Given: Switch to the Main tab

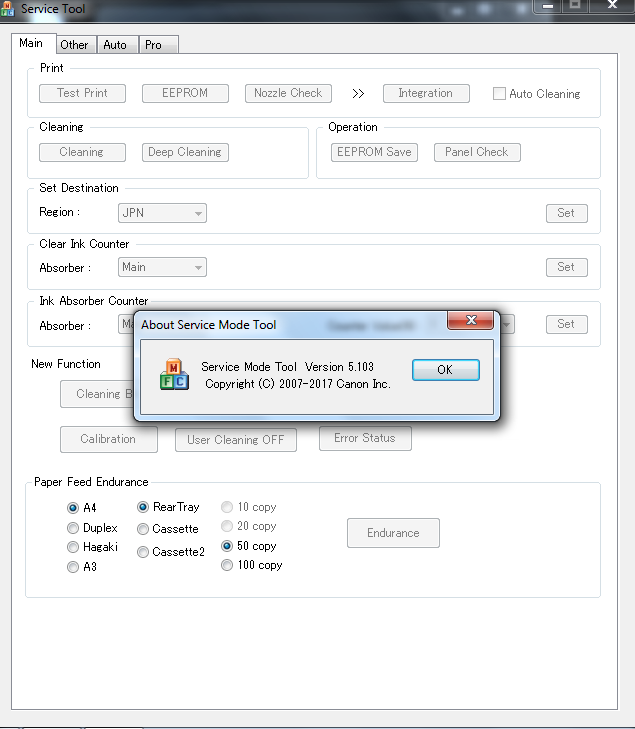Looking at the screenshot, I should [31, 43].
